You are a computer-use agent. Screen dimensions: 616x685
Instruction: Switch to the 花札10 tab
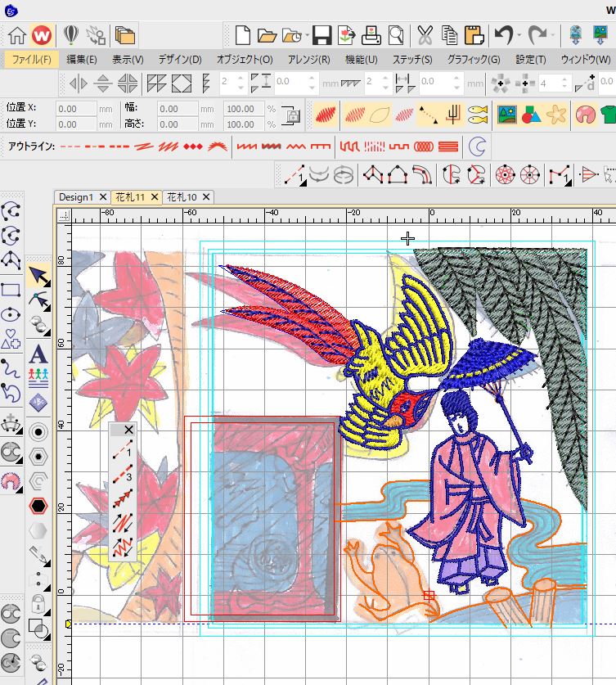click(x=182, y=197)
